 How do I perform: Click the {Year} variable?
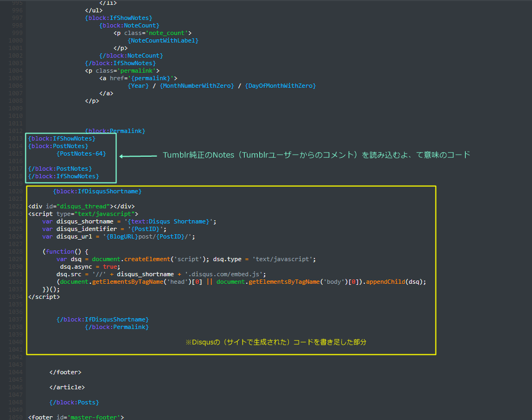(138, 86)
